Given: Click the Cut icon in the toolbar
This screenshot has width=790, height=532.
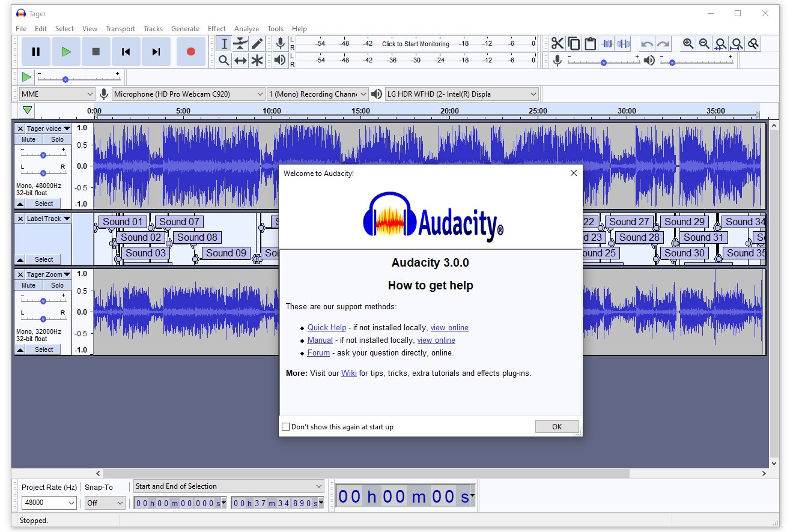Looking at the screenshot, I should click(x=557, y=43).
